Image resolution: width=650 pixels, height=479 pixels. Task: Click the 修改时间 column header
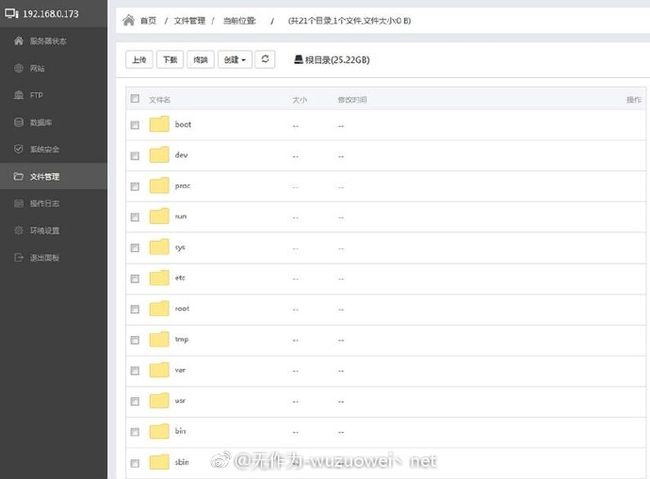tap(352, 100)
